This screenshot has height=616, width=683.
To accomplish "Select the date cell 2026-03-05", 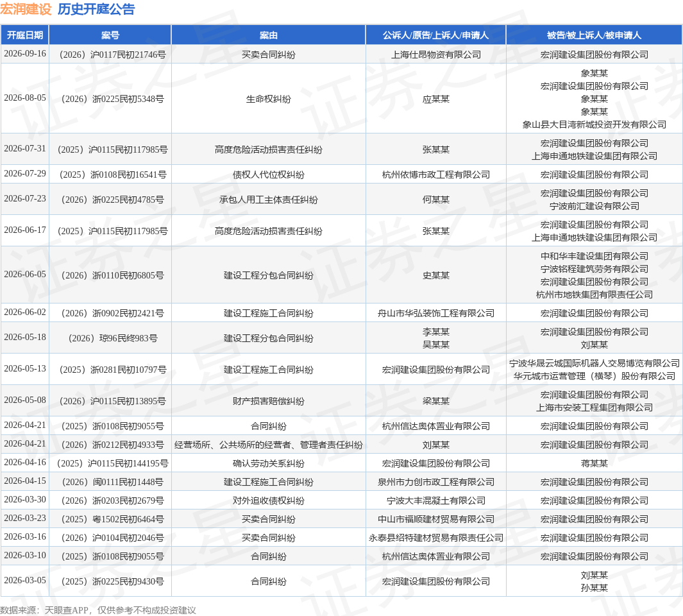I will coord(25,580).
